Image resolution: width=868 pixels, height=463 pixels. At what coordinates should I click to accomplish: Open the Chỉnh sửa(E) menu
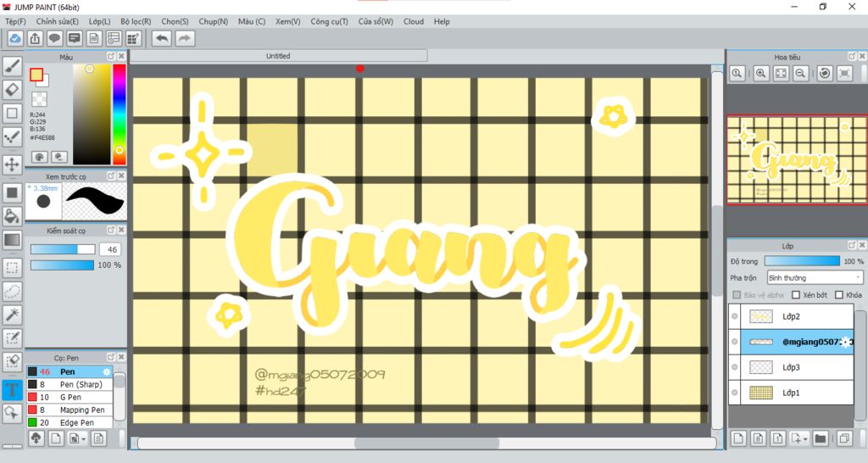pos(57,21)
